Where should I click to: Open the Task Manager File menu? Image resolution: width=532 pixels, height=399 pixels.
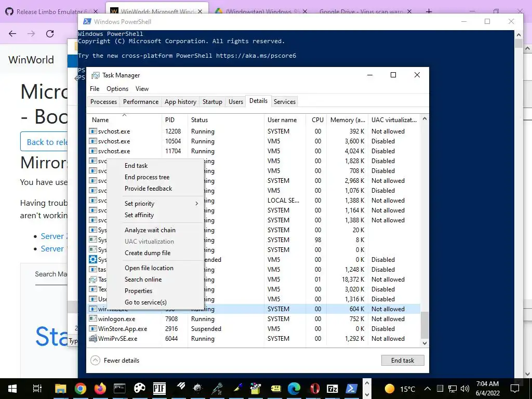click(95, 89)
